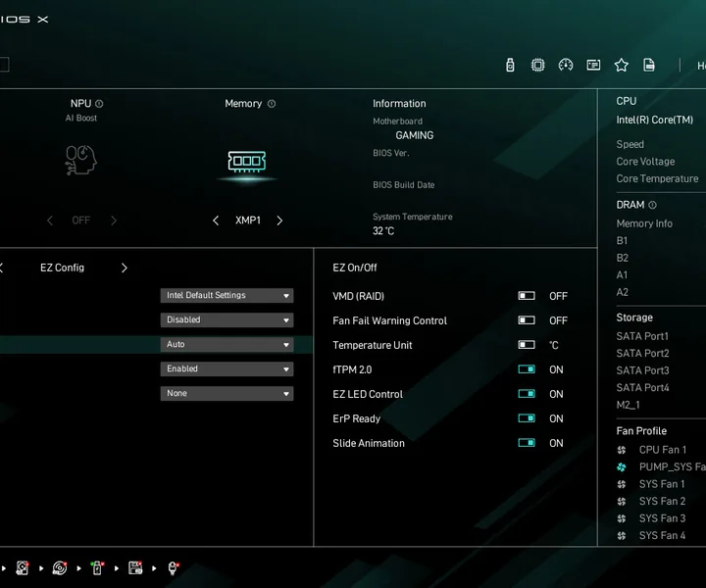Image resolution: width=706 pixels, height=588 pixels.
Task: Select the NPU AI Boost head icon
Action: [x=81, y=160]
